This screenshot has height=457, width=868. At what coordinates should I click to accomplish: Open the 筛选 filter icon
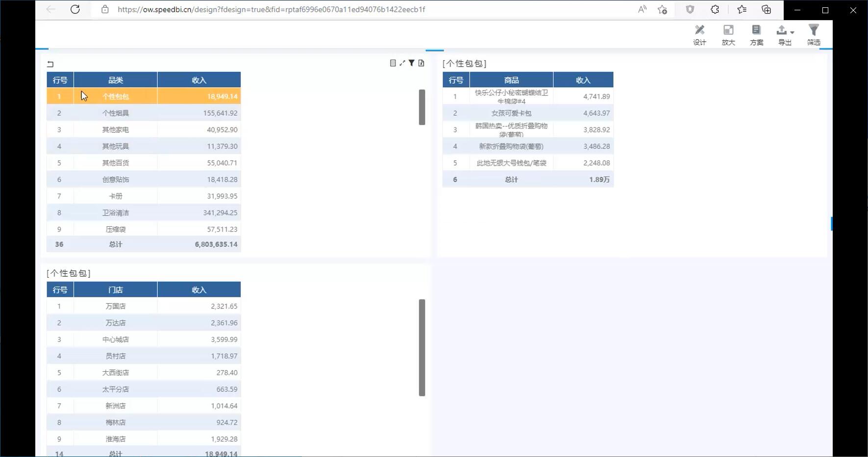point(814,29)
